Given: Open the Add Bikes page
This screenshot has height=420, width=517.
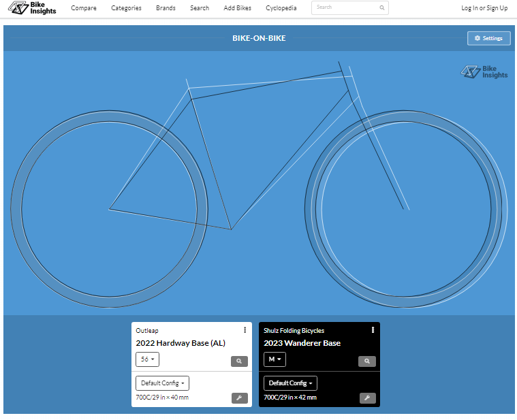Looking at the screenshot, I should pyautogui.click(x=238, y=8).
